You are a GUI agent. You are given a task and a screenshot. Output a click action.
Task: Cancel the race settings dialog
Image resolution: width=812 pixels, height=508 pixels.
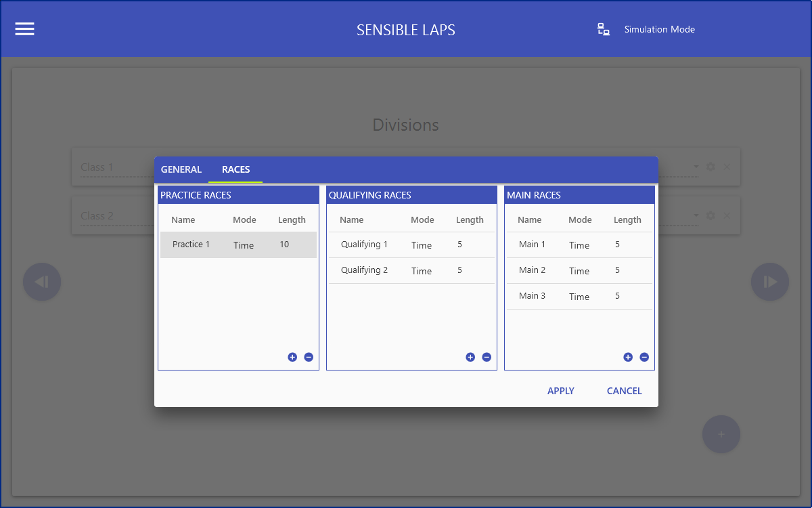624,391
